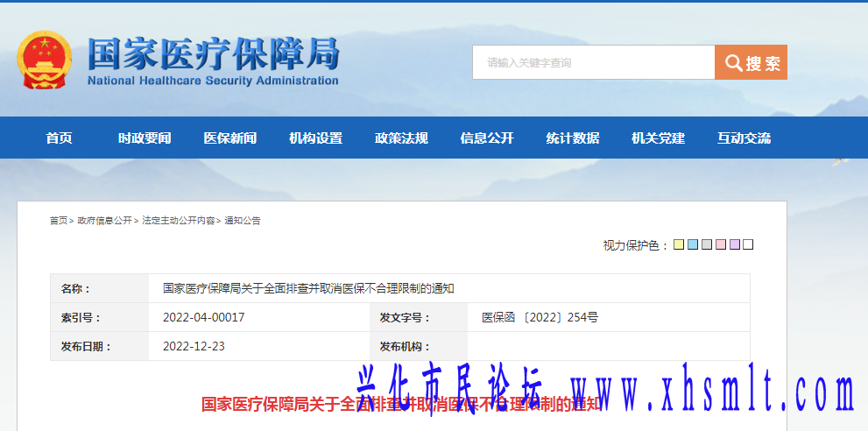Select the pink eye-protection color swatch
The width and height of the screenshot is (868, 431).
720,244
